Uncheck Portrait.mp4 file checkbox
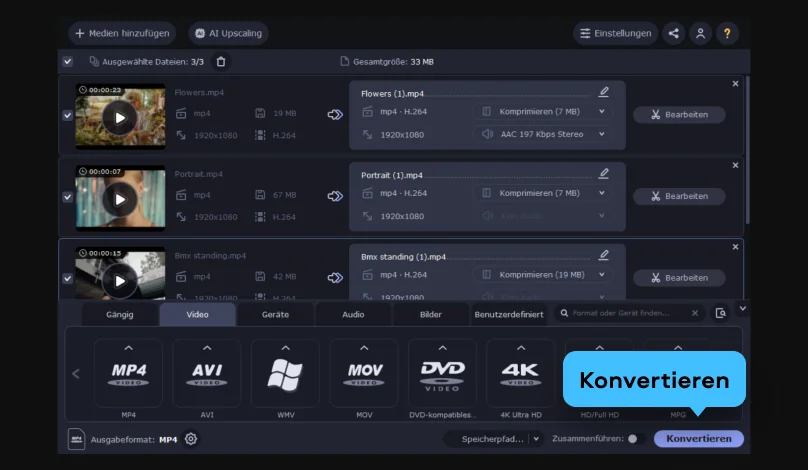This screenshot has height=470, width=808. [68, 197]
